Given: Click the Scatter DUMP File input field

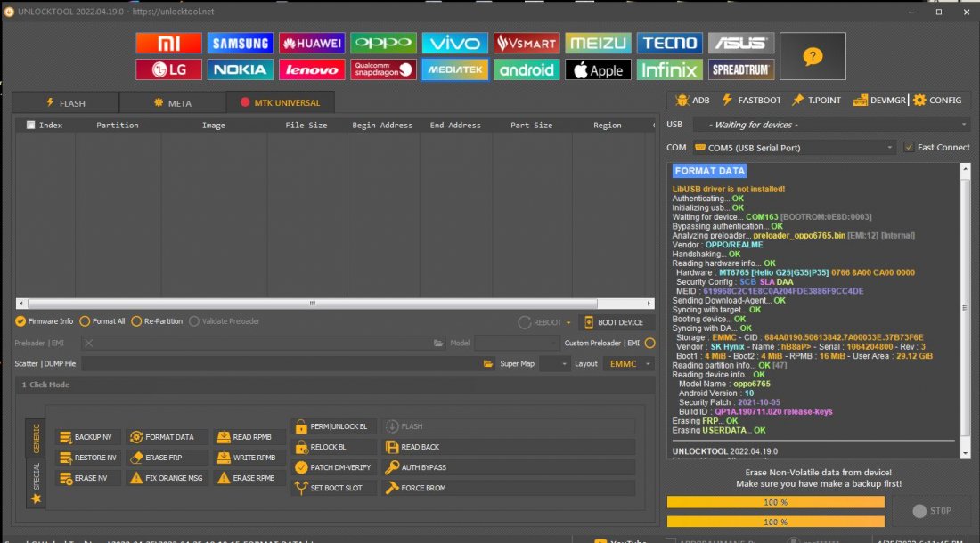Looking at the screenshot, I should click(282, 364).
